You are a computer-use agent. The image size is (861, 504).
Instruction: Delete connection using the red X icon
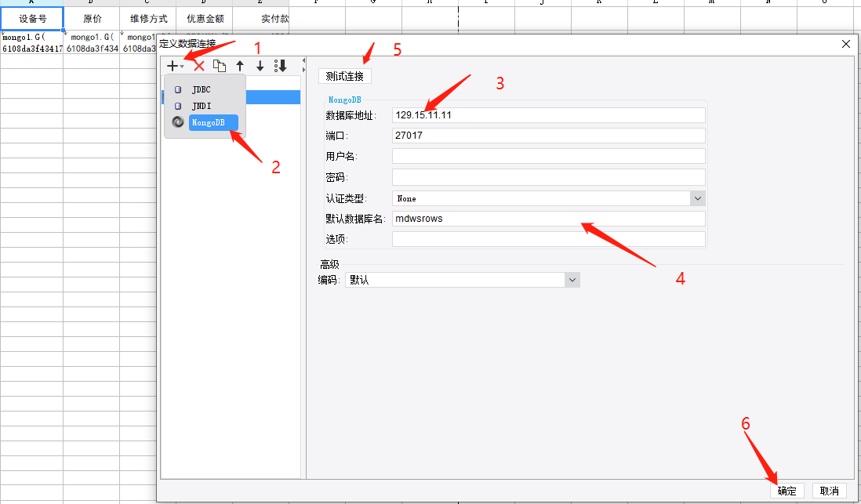tap(198, 66)
